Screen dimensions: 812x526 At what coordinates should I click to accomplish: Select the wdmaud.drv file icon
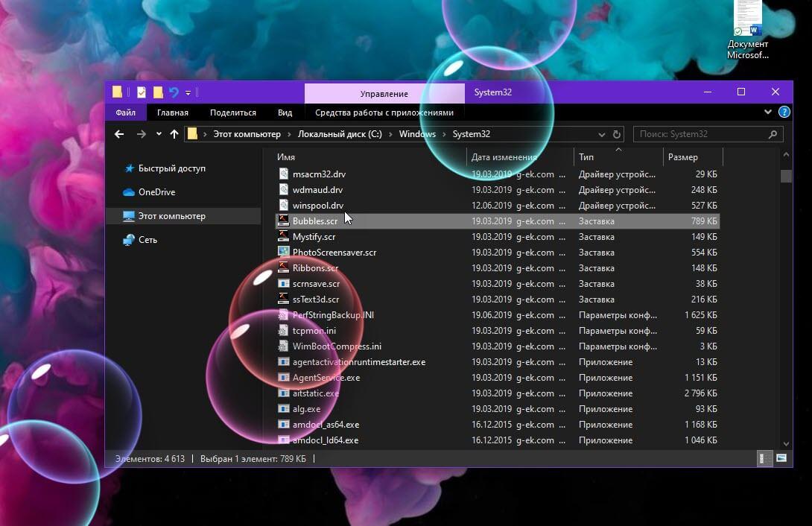point(283,189)
